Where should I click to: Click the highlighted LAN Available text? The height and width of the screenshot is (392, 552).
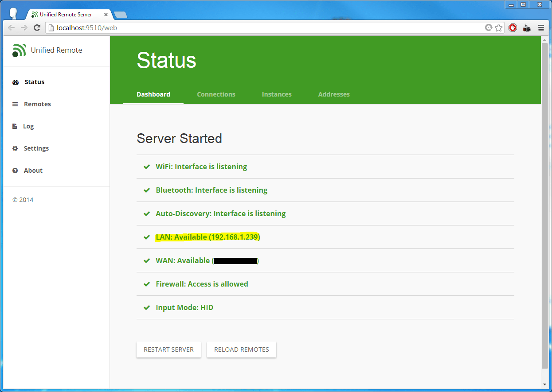[207, 237]
